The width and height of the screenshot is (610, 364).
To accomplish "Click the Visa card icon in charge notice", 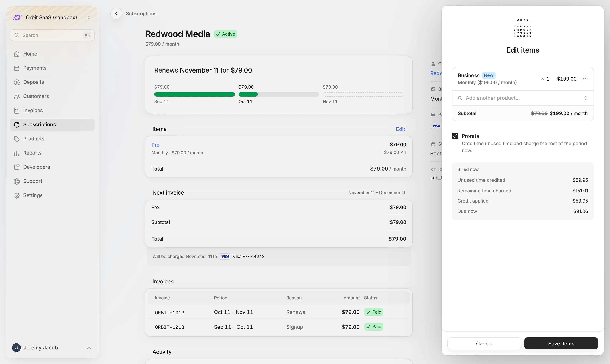I will [225, 257].
